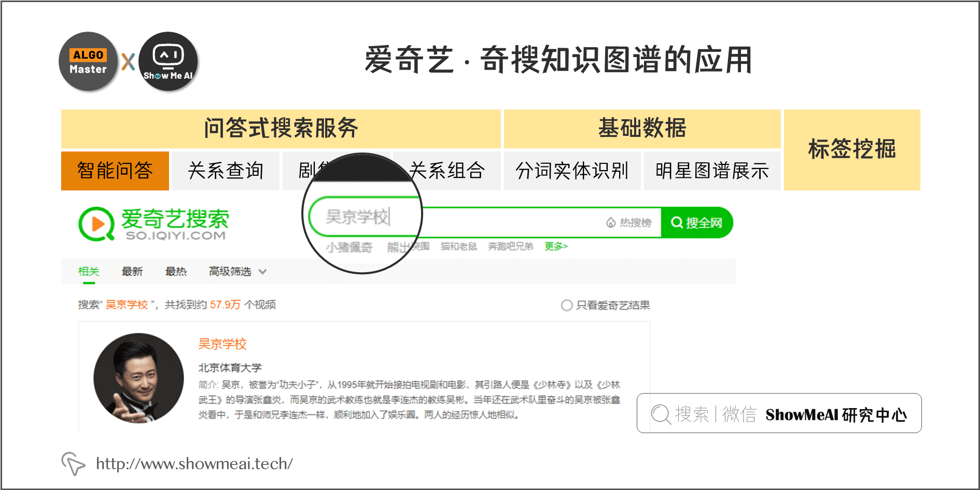Click the 北京体育大学 answer text
Image resolution: width=980 pixels, height=490 pixels.
230,368
